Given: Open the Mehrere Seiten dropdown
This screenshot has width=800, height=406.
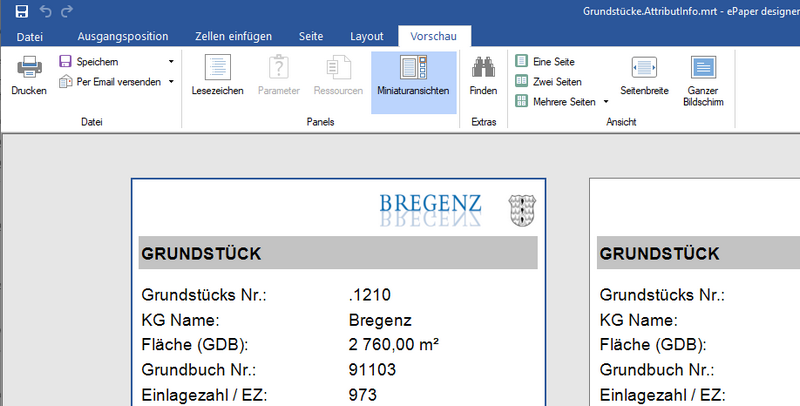Looking at the screenshot, I should 606,102.
